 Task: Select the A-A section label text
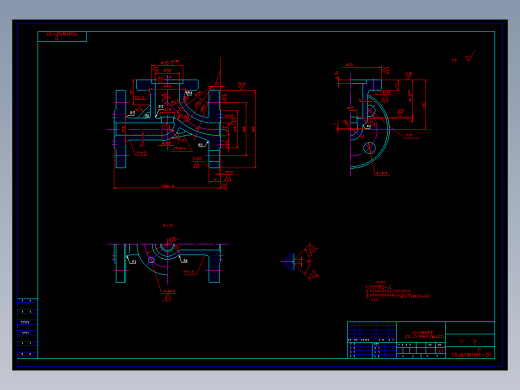point(167,226)
